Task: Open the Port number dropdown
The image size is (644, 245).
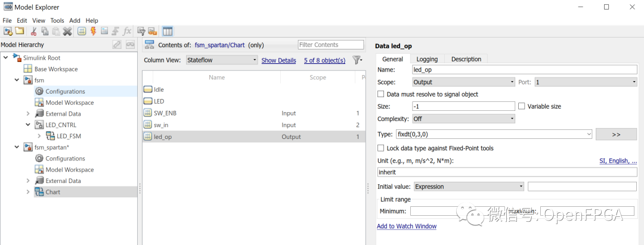Action: point(586,82)
